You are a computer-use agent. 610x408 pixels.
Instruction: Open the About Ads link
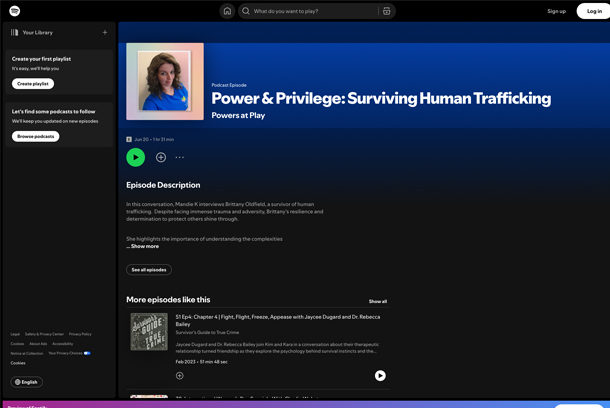coord(38,344)
